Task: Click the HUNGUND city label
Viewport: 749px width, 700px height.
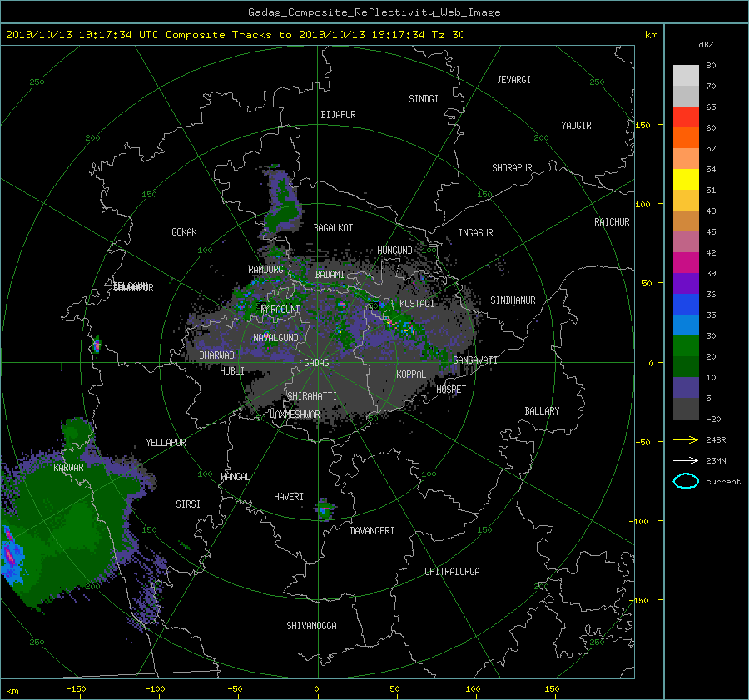Action: point(394,251)
